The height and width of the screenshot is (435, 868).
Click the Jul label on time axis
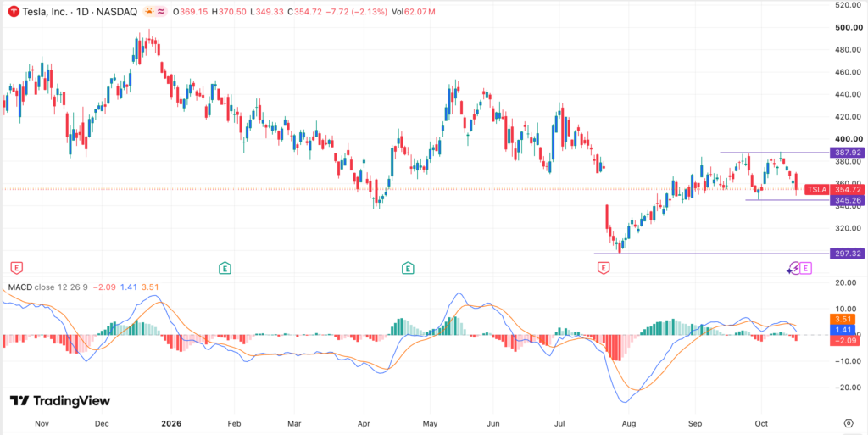click(559, 423)
